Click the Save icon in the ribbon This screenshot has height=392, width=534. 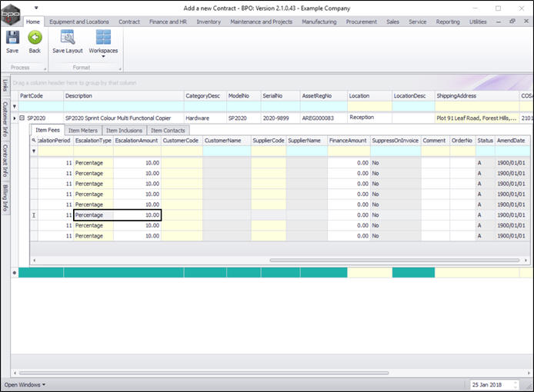point(12,38)
